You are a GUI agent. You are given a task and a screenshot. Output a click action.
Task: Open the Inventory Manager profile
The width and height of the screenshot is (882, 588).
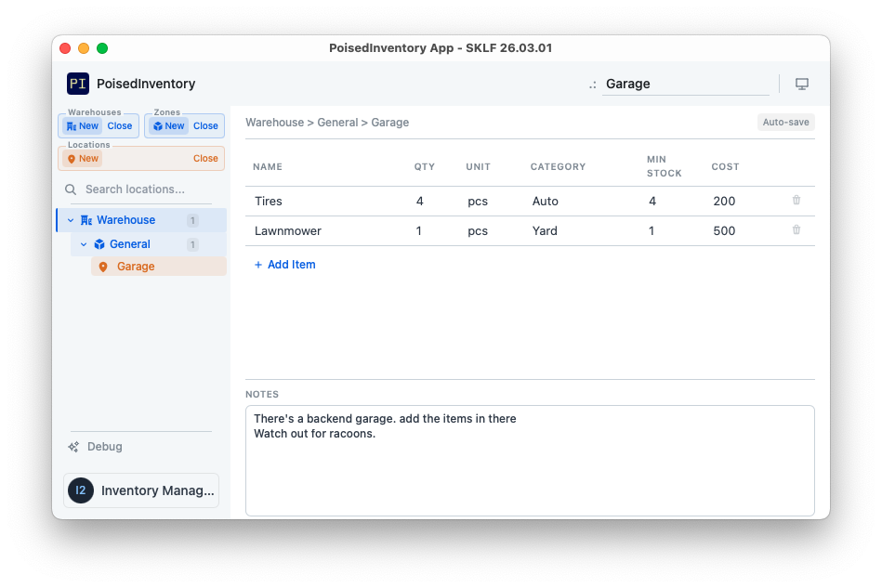(x=141, y=490)
